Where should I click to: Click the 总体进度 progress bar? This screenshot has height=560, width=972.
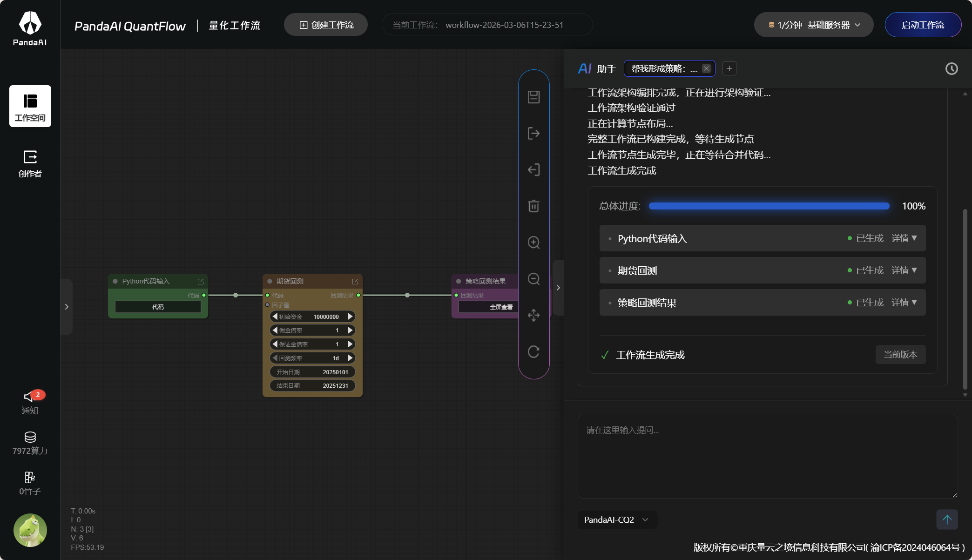coord(769,206)
